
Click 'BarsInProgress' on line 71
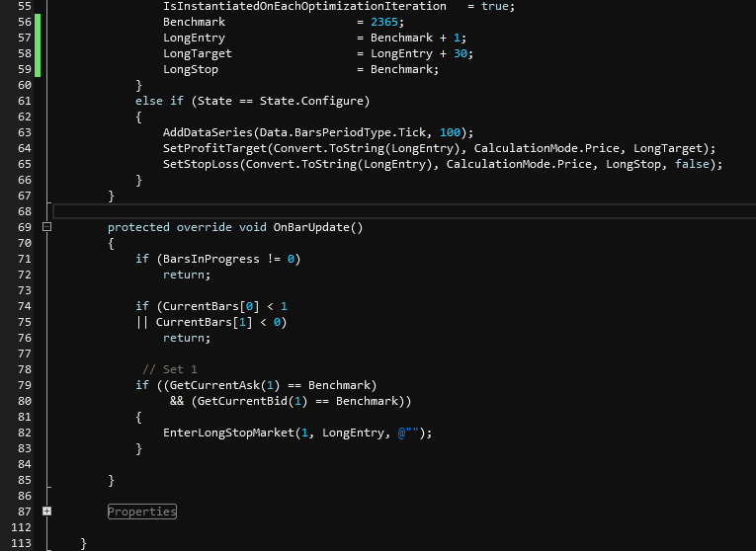tap(211, 259)
